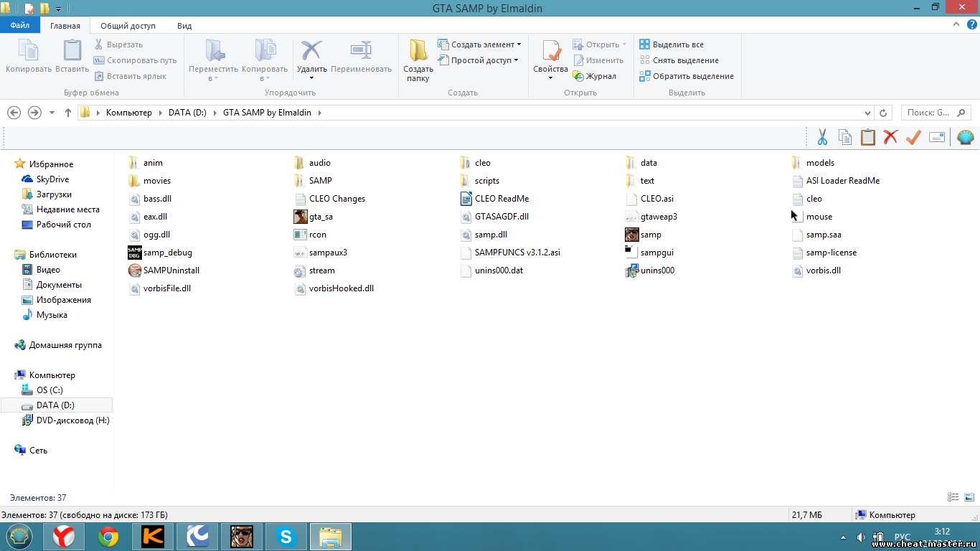Switch to the Вид ribbon tab
Viewport: 980px width, 551px height.
[x=184, y=26]
